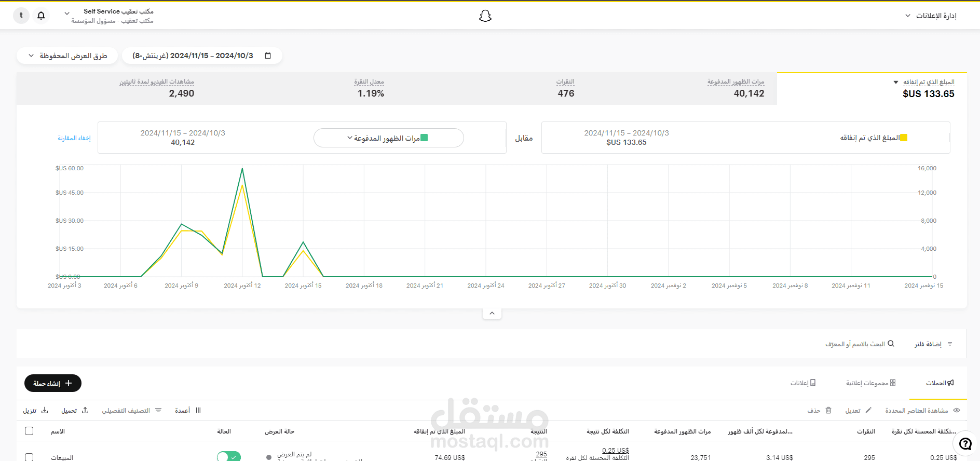980x461 pixels.
Task: Click the pencil edit icon تعديل
Action: pos(869,410)
